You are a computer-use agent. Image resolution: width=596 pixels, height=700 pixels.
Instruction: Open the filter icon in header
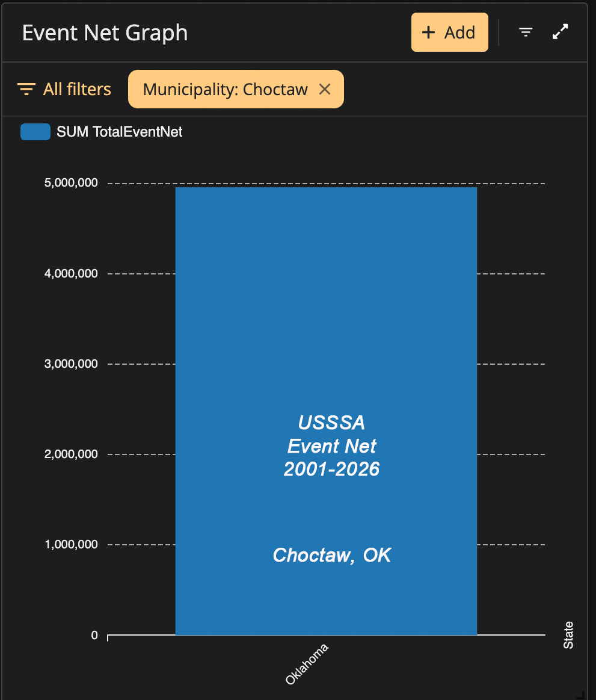pos(526,32)
